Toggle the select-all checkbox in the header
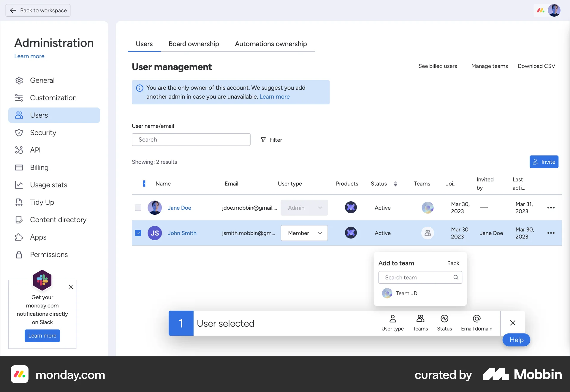This screenshot has height=392, width=570. click(145, 184)
